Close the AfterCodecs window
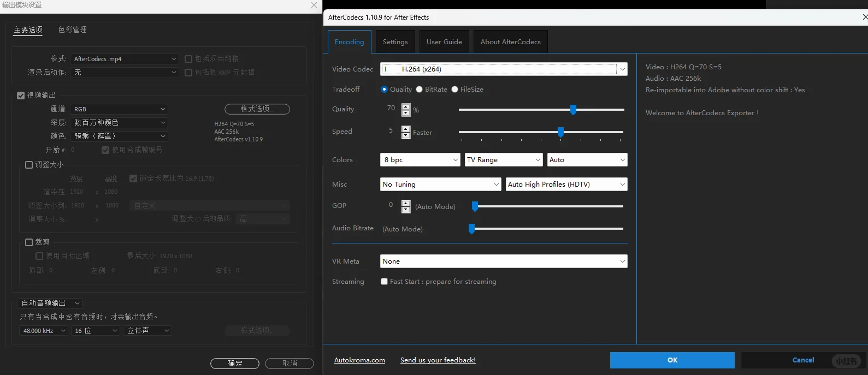This screenshot has width=868, height=375. click(865, 17)
